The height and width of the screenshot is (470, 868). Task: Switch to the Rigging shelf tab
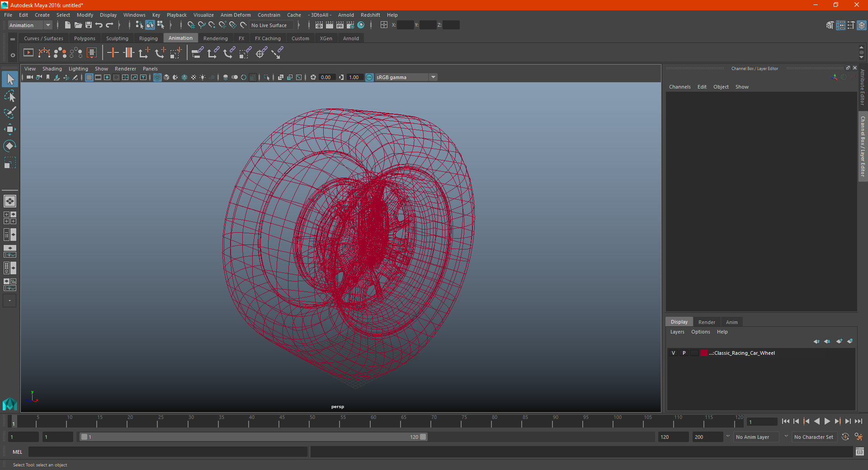tap(148, 38)
